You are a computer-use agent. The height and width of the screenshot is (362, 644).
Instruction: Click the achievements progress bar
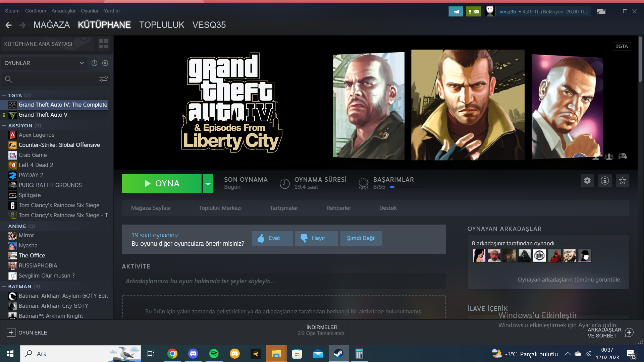coord(406,187)
